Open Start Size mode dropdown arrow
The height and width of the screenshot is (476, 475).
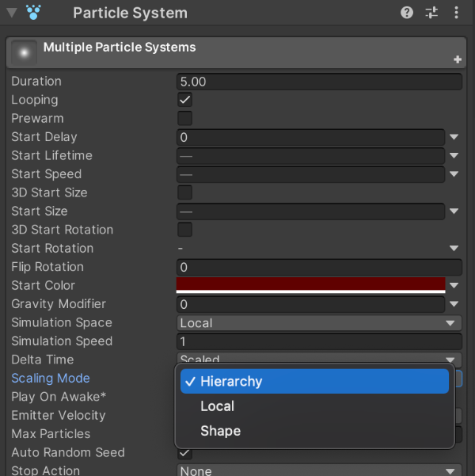454,211
